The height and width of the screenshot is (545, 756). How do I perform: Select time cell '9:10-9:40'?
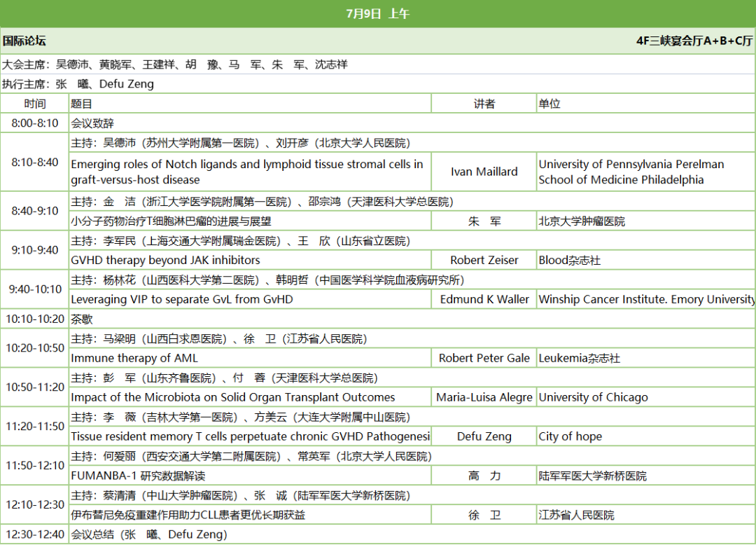pos(35,250)
